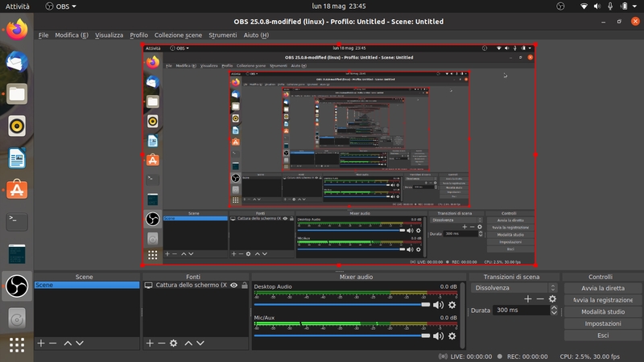Toggle visibility eye of Cattura dello schermo

point(233,286)
